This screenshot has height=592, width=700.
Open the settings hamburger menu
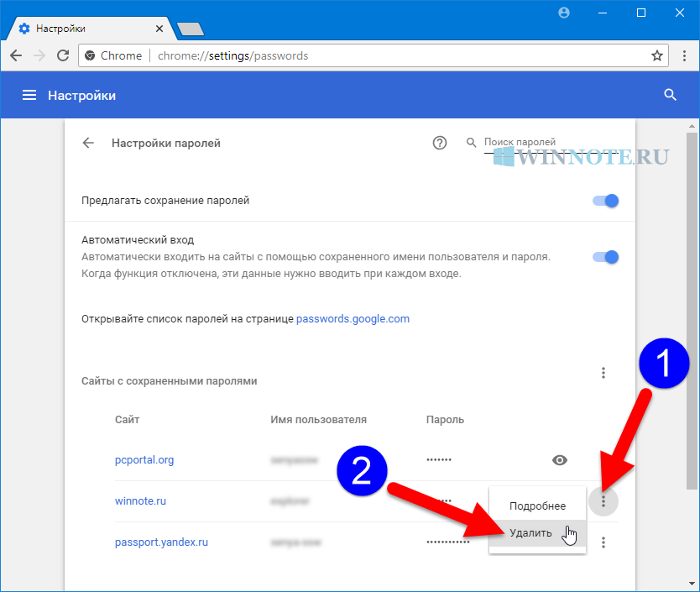[x=29, y=95]
